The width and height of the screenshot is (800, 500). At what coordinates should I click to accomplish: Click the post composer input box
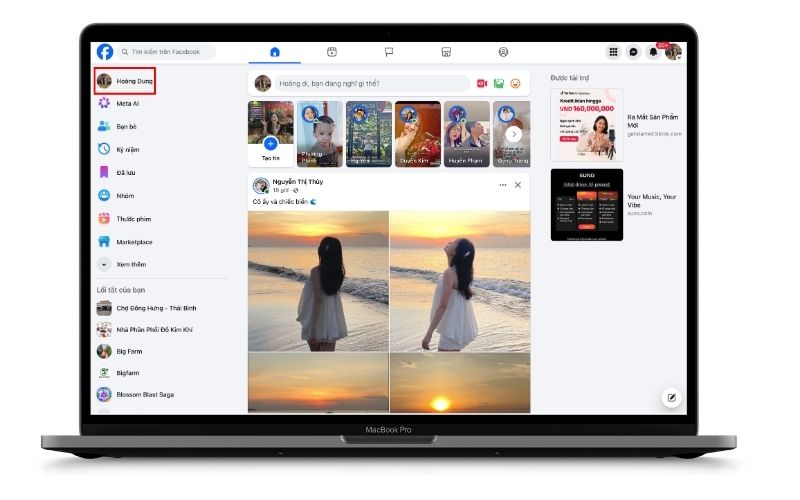[372, 83]
